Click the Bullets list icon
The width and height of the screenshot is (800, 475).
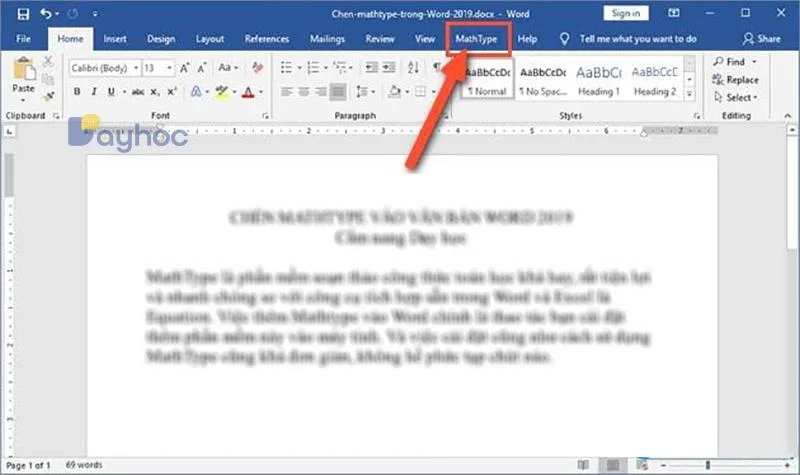click(x=287, y=67)
